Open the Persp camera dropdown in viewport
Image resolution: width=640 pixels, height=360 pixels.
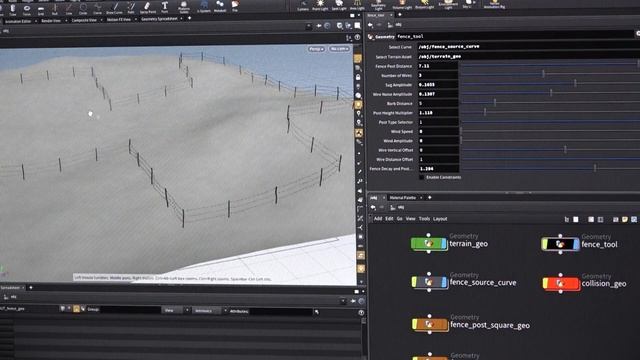click(x=316, y=49)
